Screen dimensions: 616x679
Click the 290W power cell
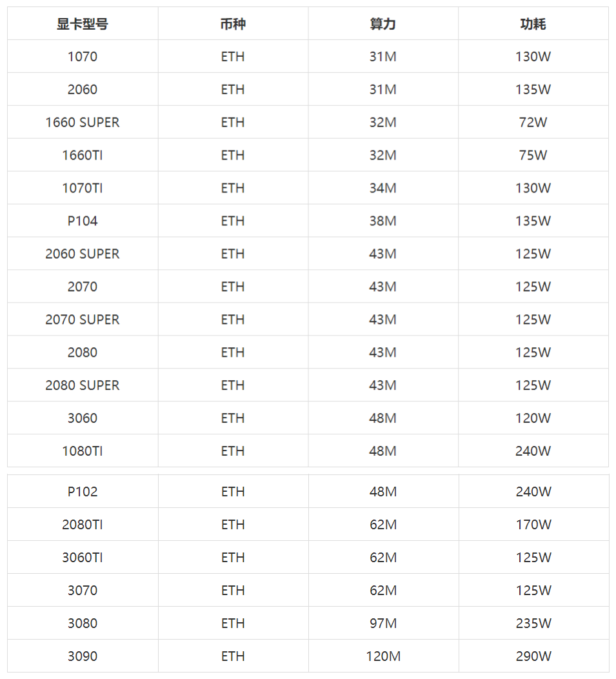533,656
